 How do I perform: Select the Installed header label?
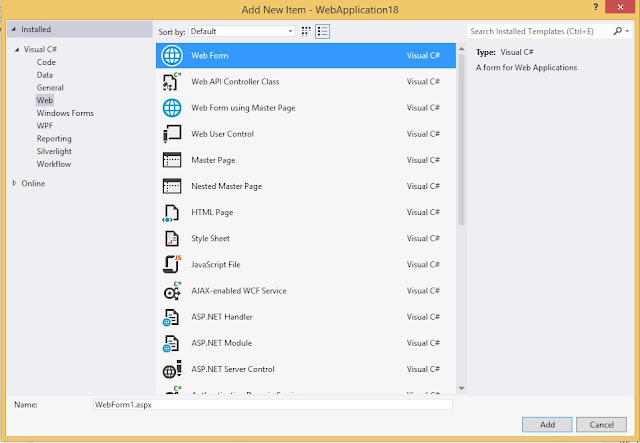click(36, 29)
